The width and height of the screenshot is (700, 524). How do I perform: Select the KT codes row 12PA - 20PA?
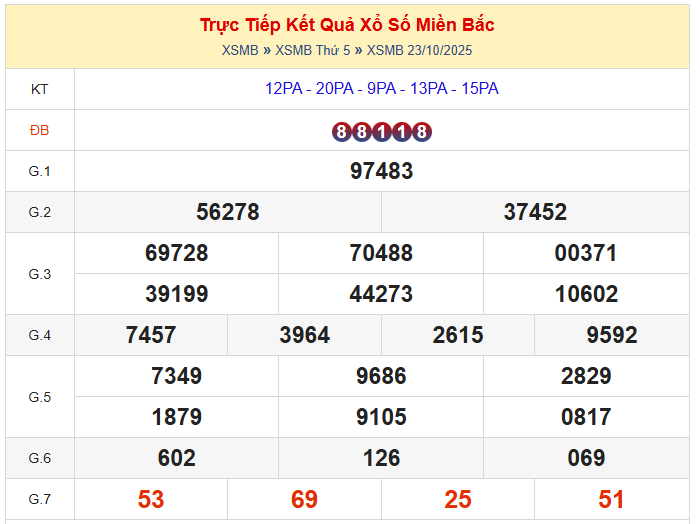coord(382,89)
